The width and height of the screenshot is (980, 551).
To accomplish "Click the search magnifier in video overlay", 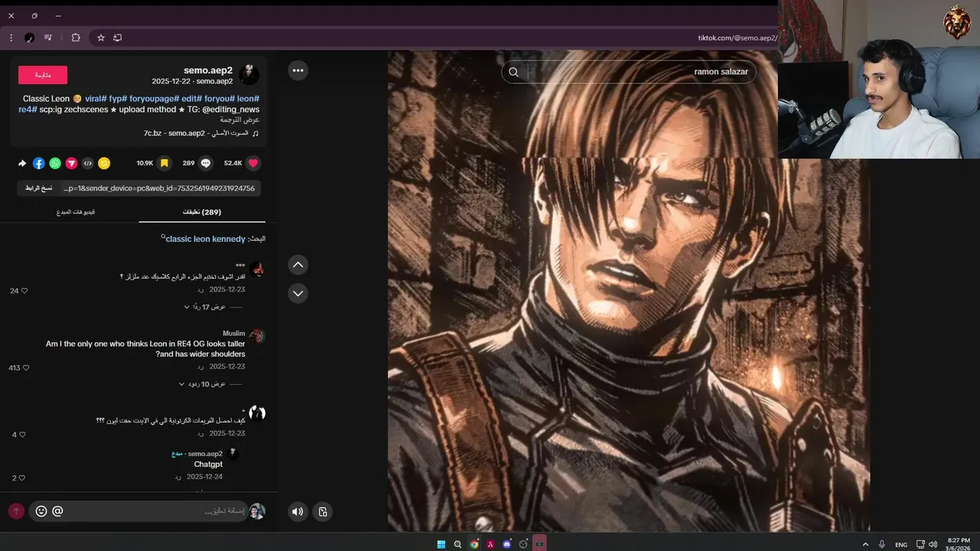I will [x=514, y=72].
